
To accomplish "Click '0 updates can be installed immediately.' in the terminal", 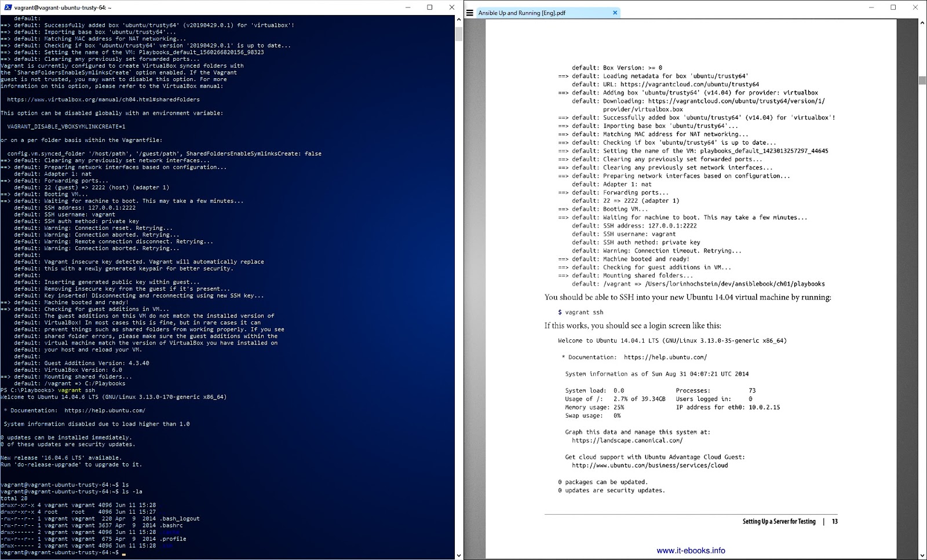I will coord(67,438).
